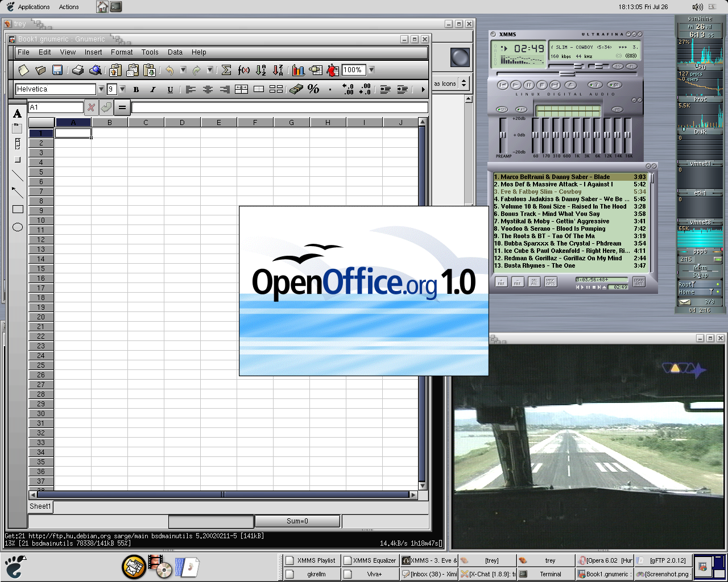Viewport: 728px width, 582px height.
Task: Click the Italic I formatting button
Action: [152, 89]
